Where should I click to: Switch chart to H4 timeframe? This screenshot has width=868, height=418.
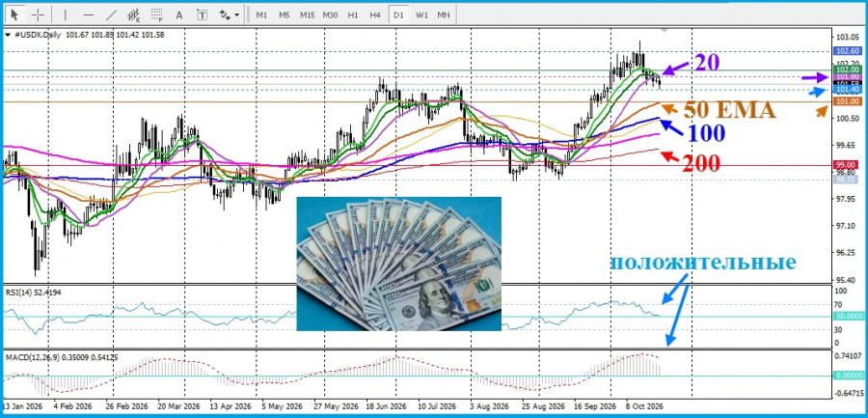tap(375, 15)
